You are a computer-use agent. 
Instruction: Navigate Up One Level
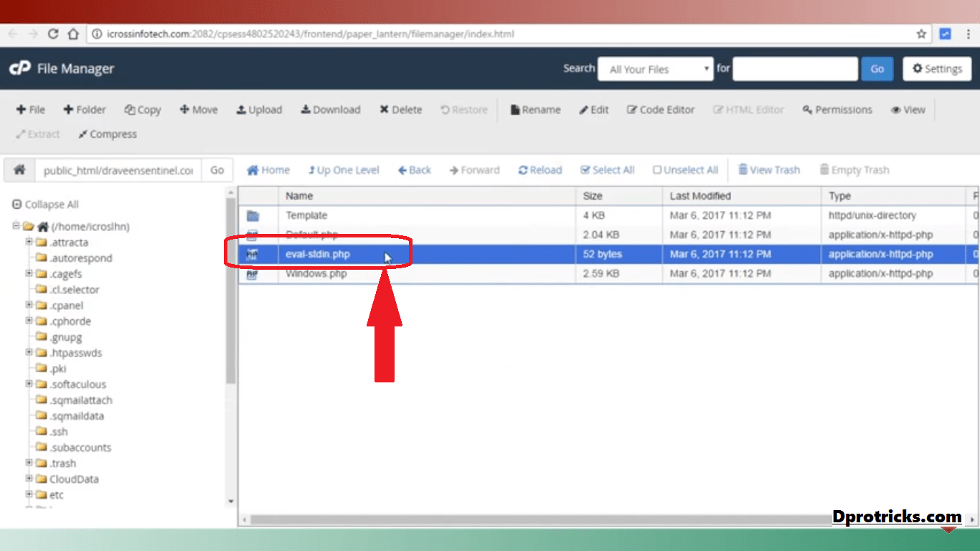pos(344,170)
